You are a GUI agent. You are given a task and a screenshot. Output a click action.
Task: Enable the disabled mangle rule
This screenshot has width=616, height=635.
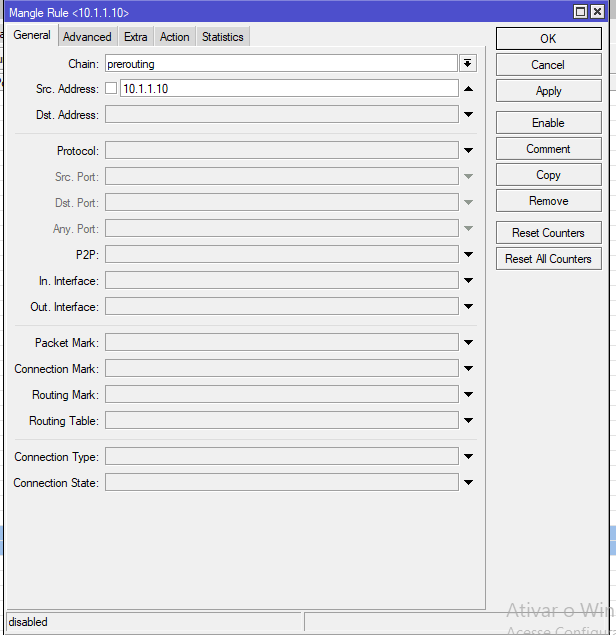coord(548,123)
